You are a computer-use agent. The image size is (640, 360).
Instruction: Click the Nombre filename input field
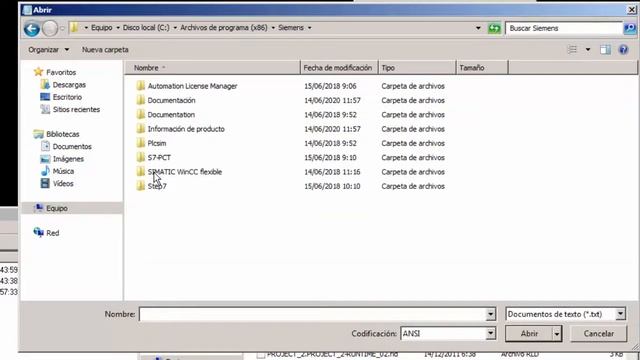pyautogui.click(x=312, y=314)
